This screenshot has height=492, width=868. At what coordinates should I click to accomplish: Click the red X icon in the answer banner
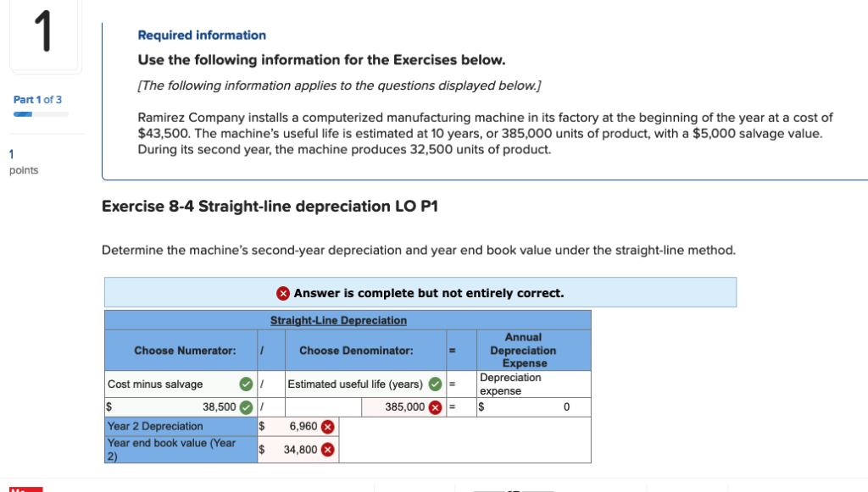pos(283,294)
